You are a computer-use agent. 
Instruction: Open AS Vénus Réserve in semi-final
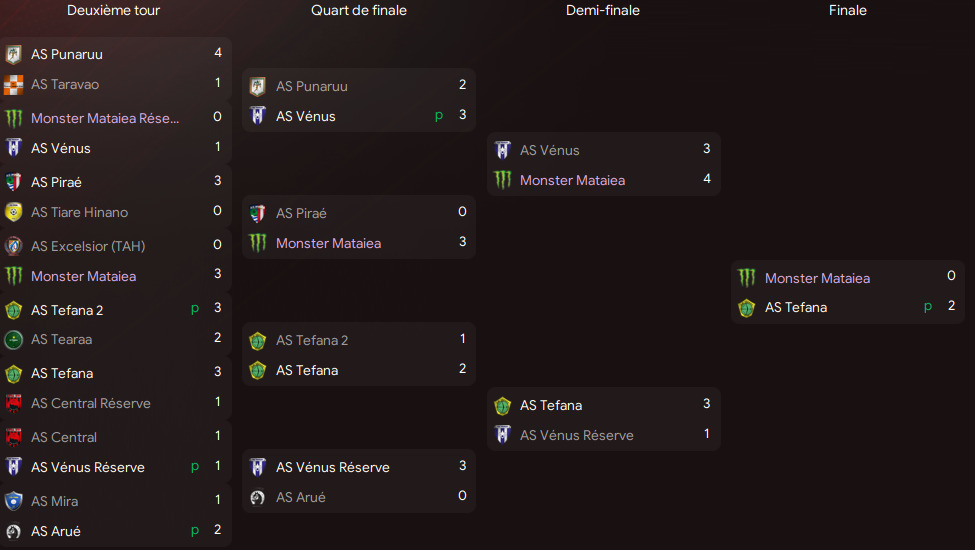576,435
